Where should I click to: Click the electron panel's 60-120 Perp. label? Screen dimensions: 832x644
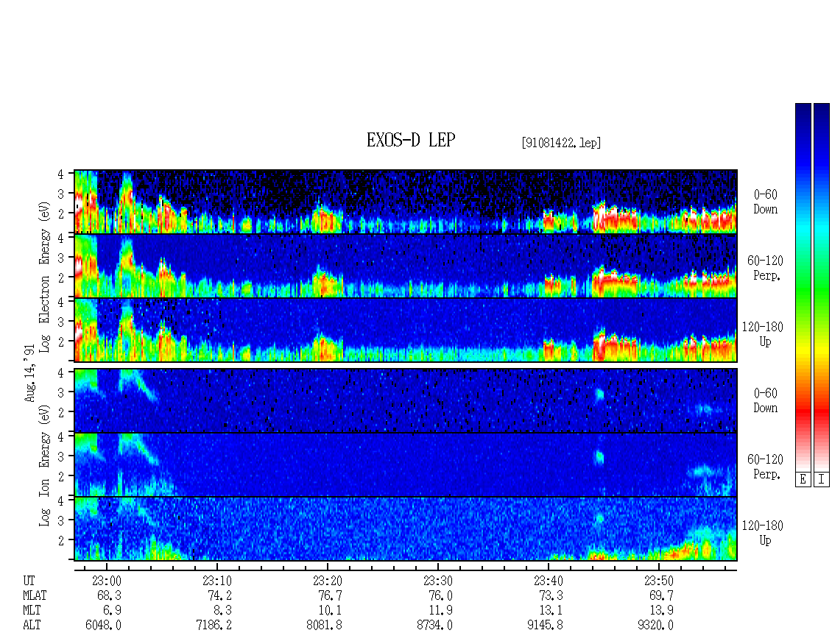click(x=765, y=269)
